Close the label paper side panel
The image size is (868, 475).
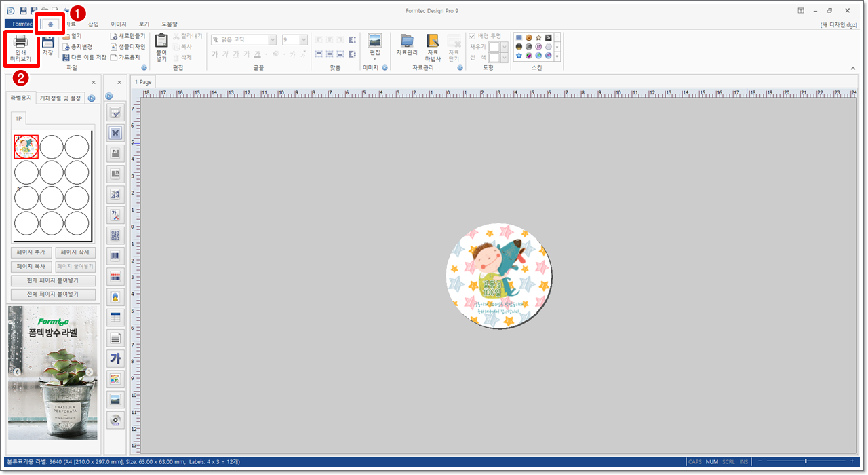[x=94, y=82]
